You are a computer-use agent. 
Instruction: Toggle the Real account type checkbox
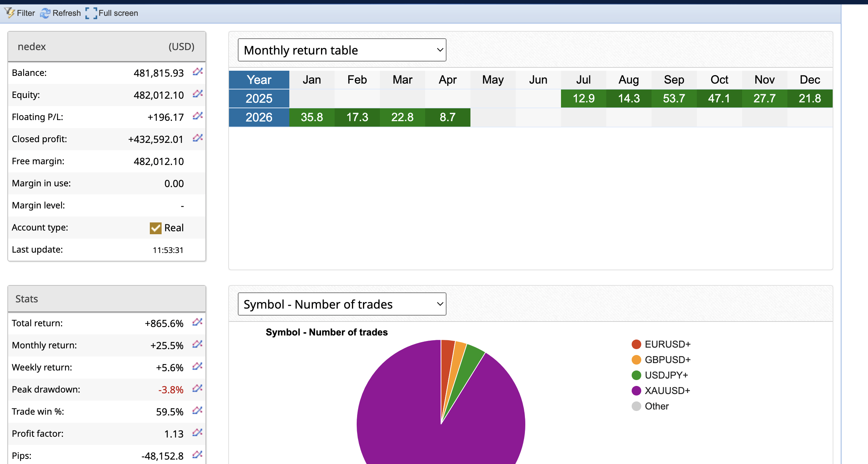click(155, 228)
